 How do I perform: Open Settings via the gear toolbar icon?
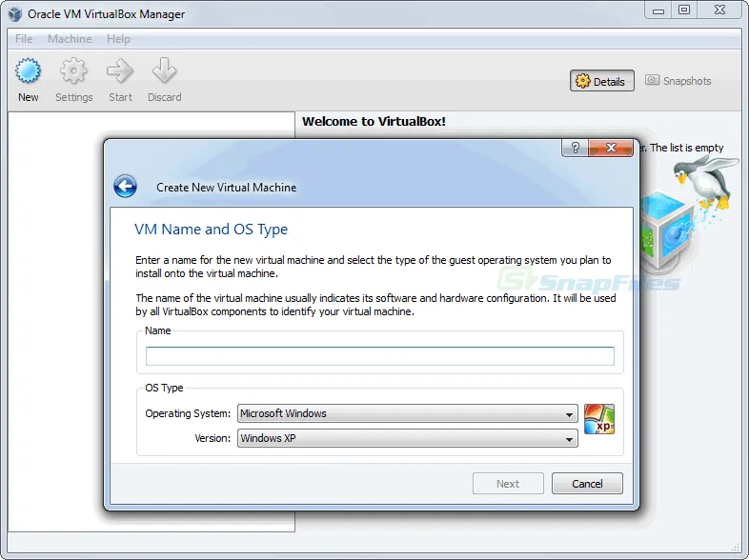coord(73,72)
